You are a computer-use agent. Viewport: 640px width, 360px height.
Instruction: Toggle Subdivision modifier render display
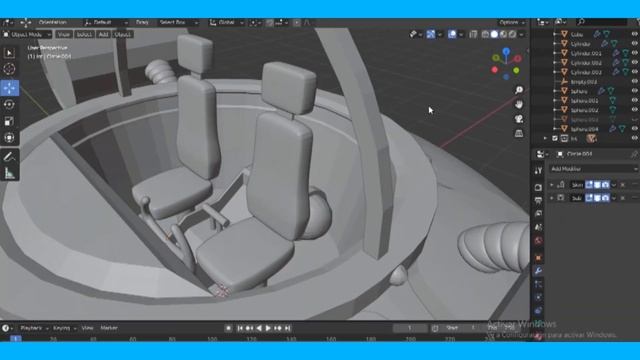pos(605,198)
